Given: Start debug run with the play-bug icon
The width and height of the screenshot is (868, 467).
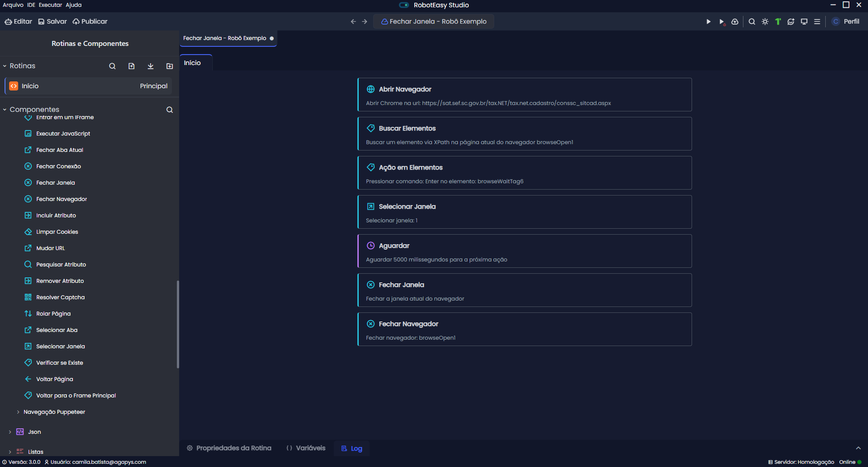Looking at the screenshot, I should point(722,21).
